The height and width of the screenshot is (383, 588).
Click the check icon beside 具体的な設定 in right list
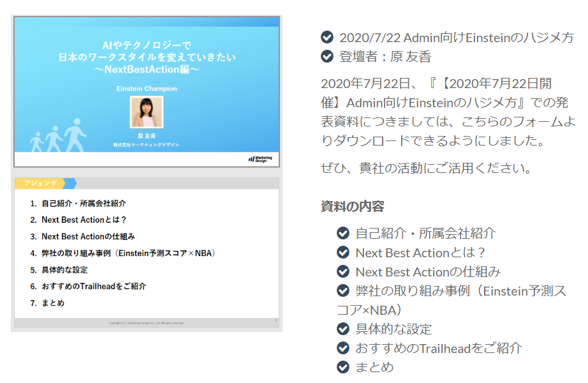[x=343, y=329]
